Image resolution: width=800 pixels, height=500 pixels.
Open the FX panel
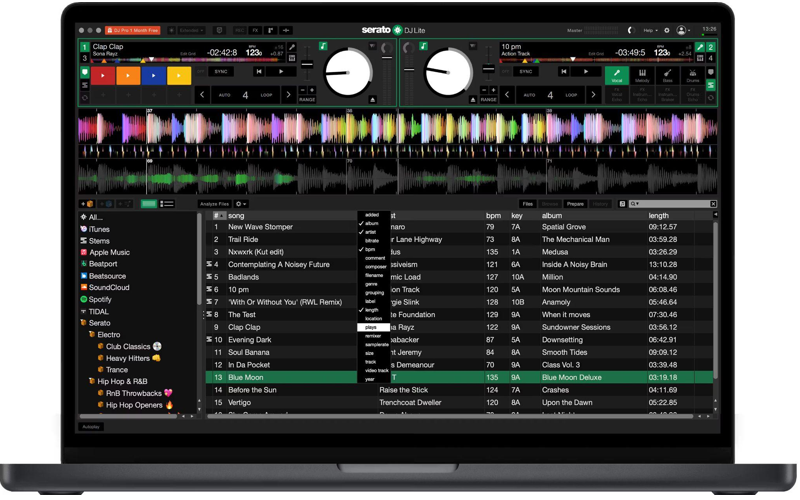click(255, 31)
